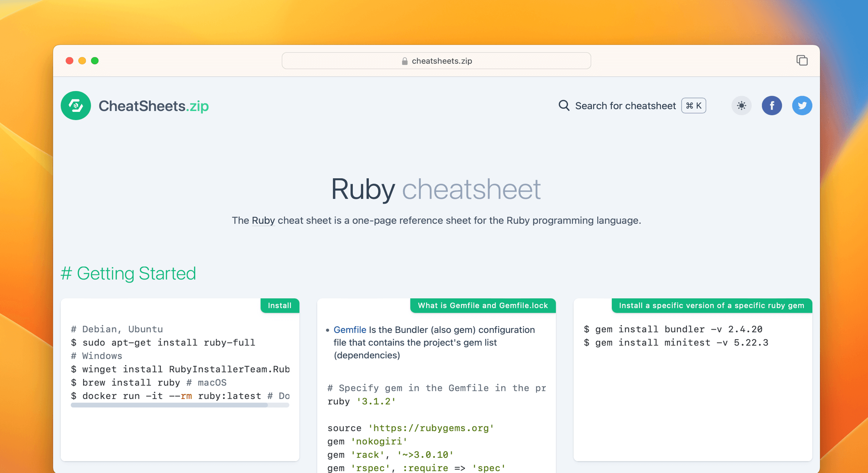Image resolution: width=868 pixels, height=473 pixels.
Task: Click the Ruby cheatsheet page title
Action: tap(436, 188)
